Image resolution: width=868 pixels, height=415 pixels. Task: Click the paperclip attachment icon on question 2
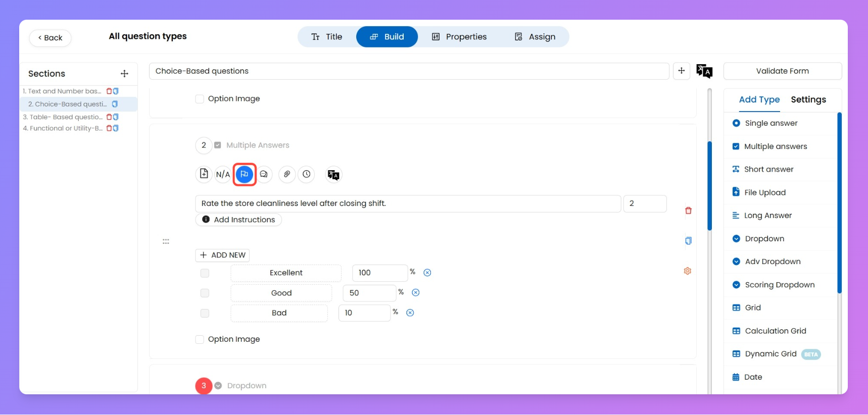(x=287, y=174)
